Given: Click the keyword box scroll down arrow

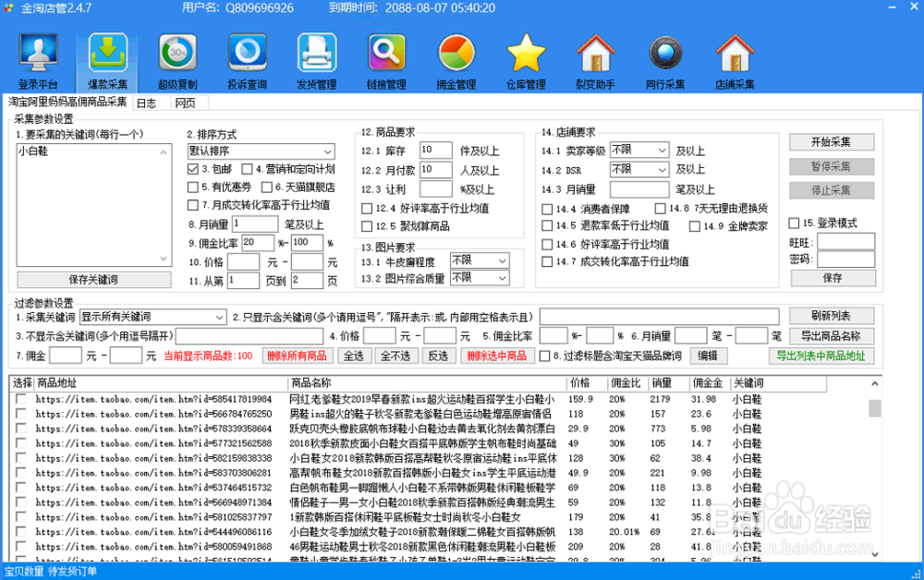Looking at the screenshot, I should pos(164,259).
